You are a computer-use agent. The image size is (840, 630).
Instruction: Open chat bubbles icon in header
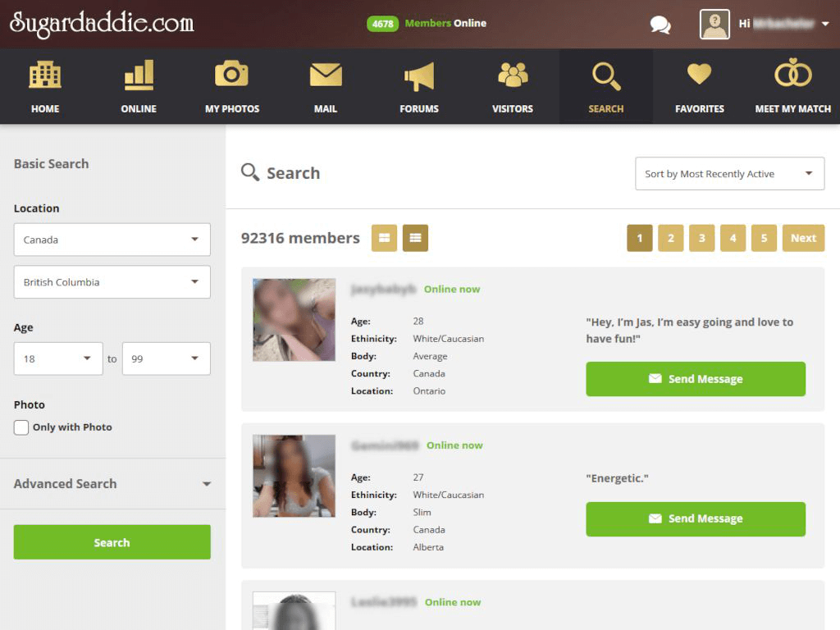tap(660, 25)
